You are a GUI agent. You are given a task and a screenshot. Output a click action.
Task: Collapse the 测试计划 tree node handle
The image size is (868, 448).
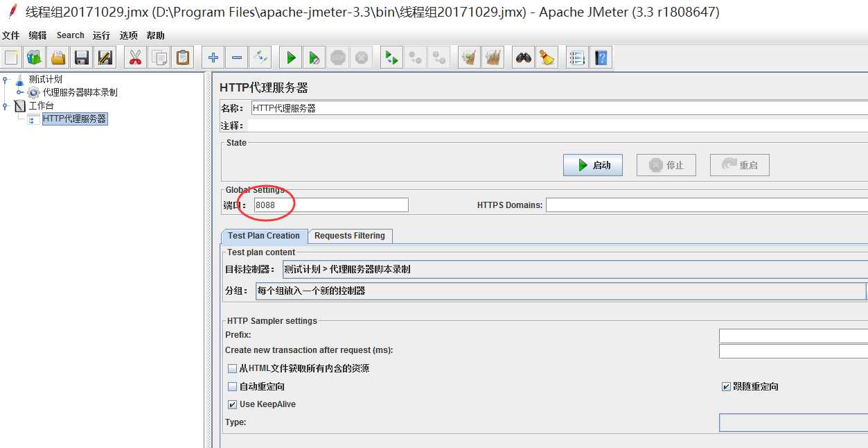click(6, 79)
